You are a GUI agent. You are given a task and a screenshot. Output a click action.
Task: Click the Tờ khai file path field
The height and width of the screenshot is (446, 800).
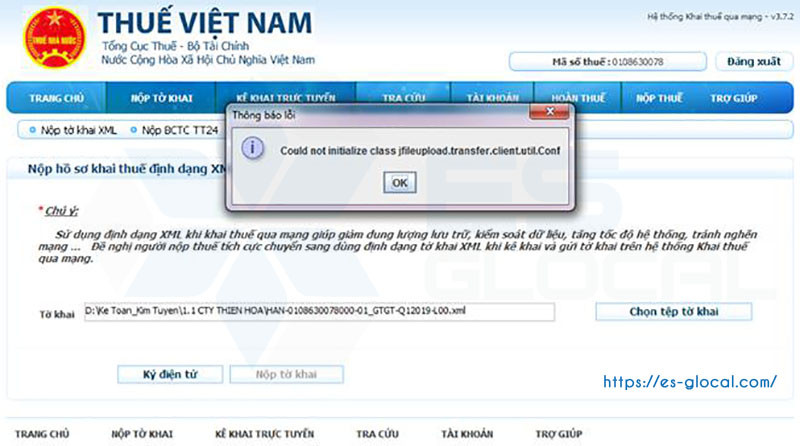(319, 312)
